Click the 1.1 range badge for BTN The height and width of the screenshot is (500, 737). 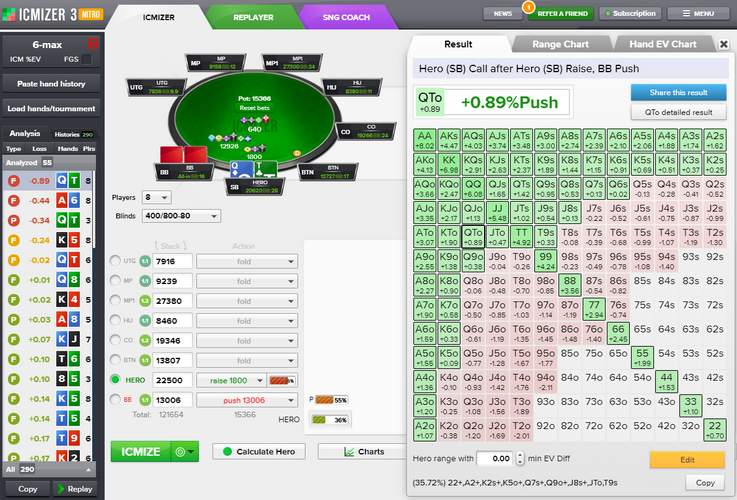coord(145,360)
